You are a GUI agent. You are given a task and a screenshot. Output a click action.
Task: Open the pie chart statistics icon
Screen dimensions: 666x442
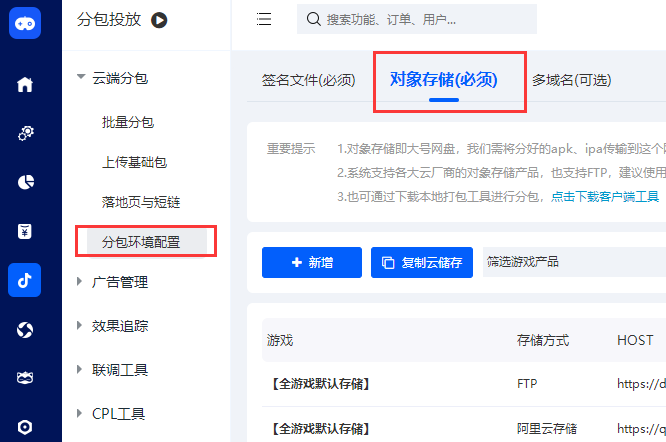(x=25, y=182)
